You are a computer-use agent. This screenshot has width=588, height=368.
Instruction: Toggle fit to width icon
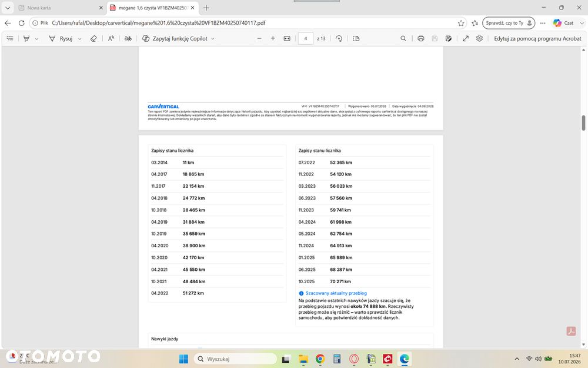click(x=287, y=38)
